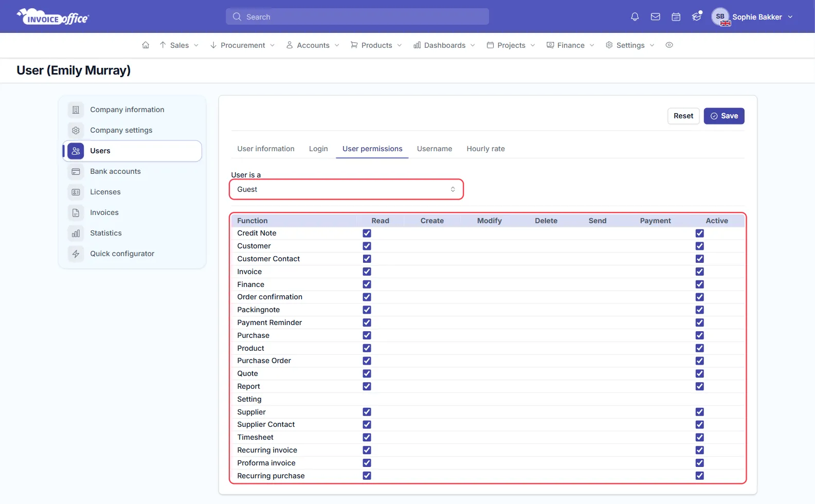The height and width of the screenshot is (504, 815).
Task: Click the Statistics chart icon
Action: pos(76,233)
